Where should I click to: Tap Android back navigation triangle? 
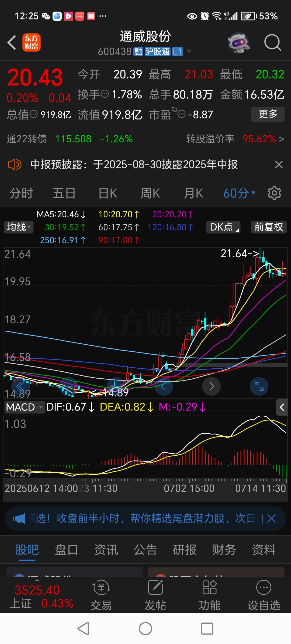coord(84,629)
